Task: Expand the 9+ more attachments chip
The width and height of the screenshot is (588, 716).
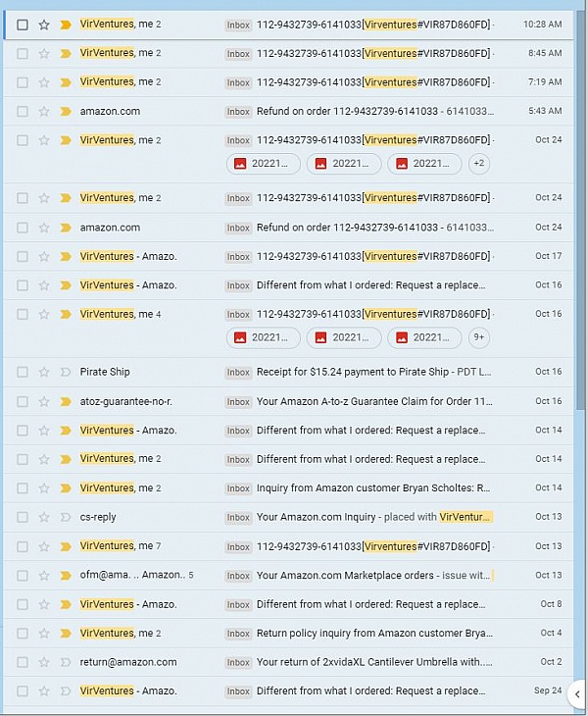Action: pos(478,337)
